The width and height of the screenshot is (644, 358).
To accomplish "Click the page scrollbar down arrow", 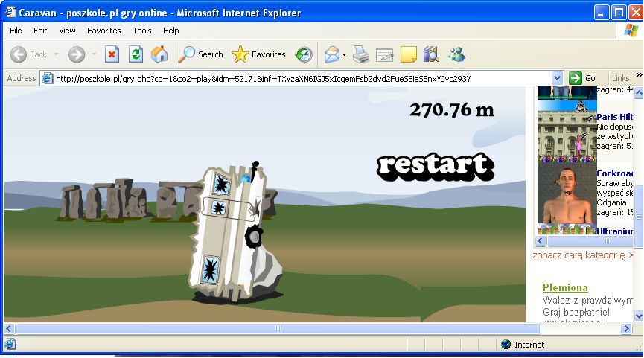I will point(639,316).
